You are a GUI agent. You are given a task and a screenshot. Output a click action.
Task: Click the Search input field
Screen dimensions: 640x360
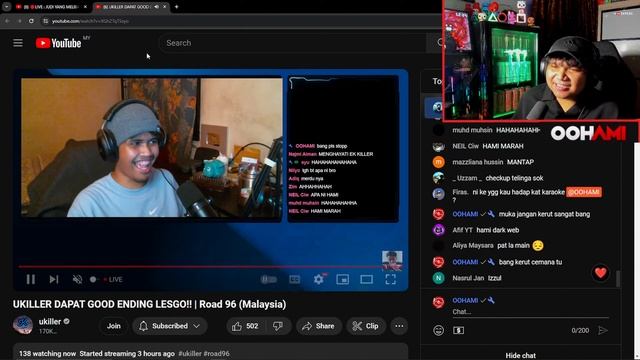tap(294, 43)
